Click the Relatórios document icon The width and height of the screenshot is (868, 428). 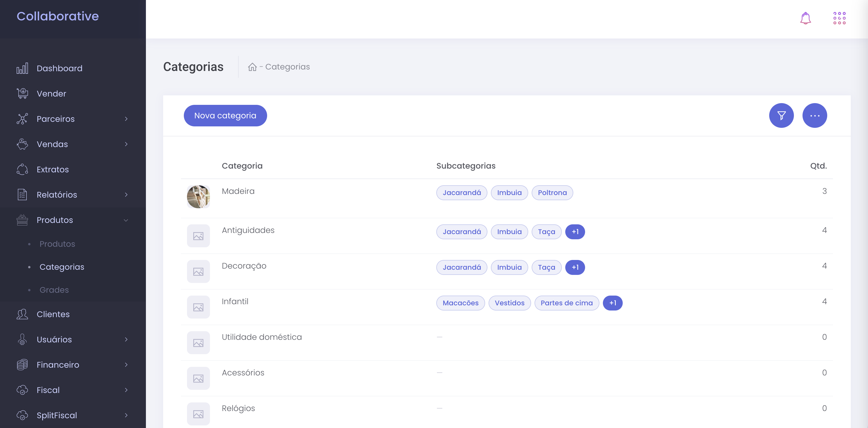coord(22,194)
